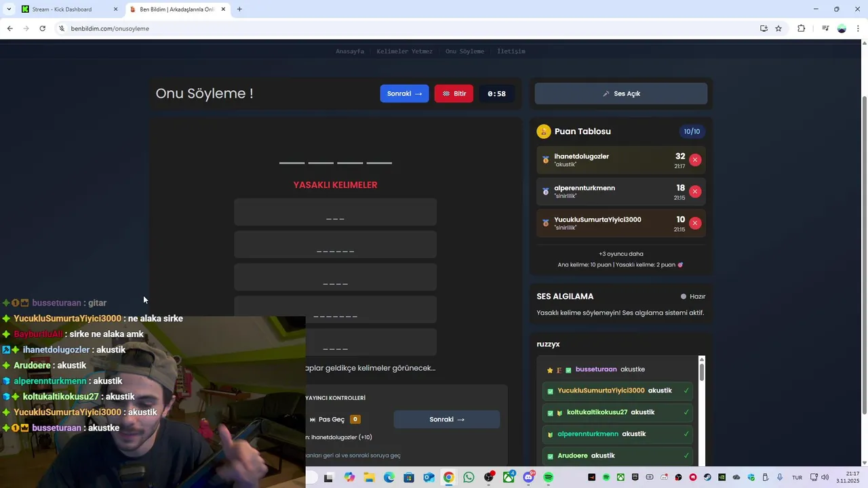868x488 pixels.
Task: Click the answer list scrollbar up arrow
Action: [702, 359]
